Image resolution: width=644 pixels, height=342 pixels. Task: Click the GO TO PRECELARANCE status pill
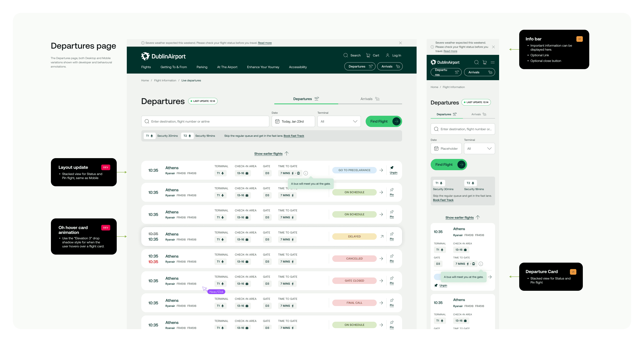click(354, 170)
